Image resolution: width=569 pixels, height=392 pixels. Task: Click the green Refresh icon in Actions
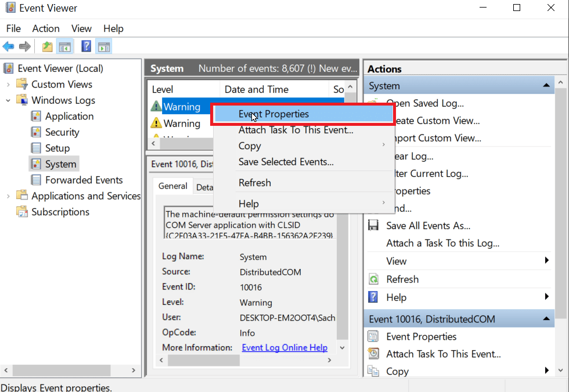tap(373, 279)
